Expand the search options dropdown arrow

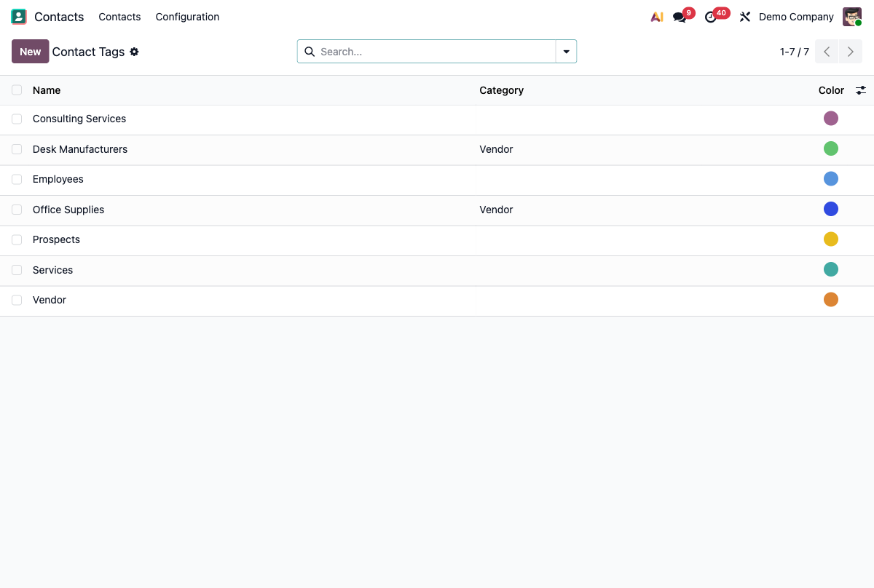click(x=566, y=52)
